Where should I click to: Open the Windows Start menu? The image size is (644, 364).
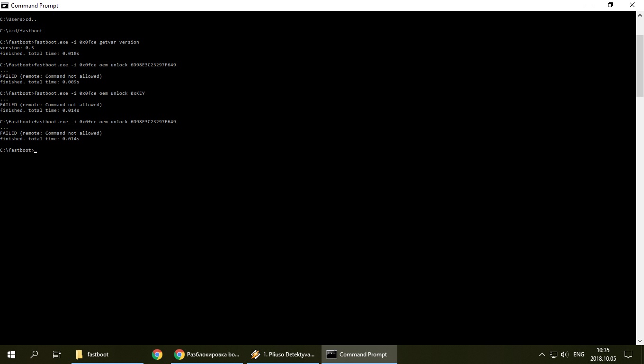(11, 354)
